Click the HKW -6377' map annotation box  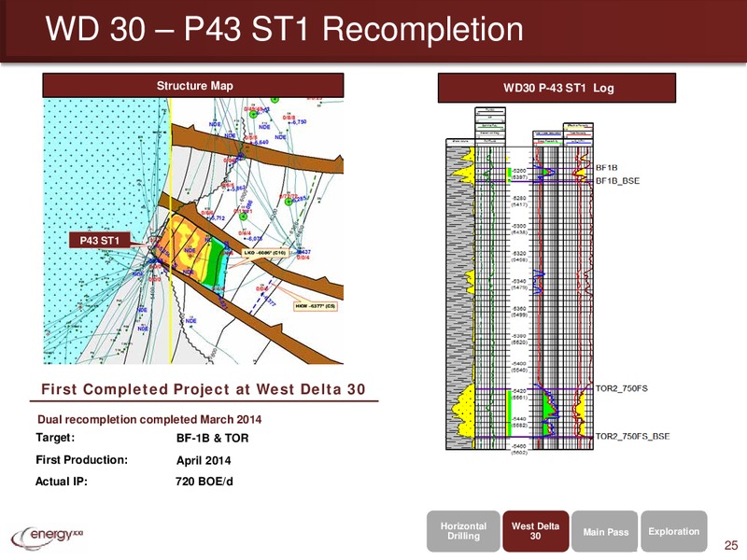316,306
